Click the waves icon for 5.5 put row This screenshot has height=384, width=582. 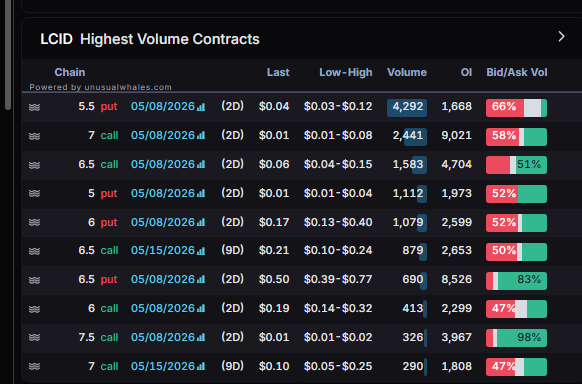pos(34,107)
